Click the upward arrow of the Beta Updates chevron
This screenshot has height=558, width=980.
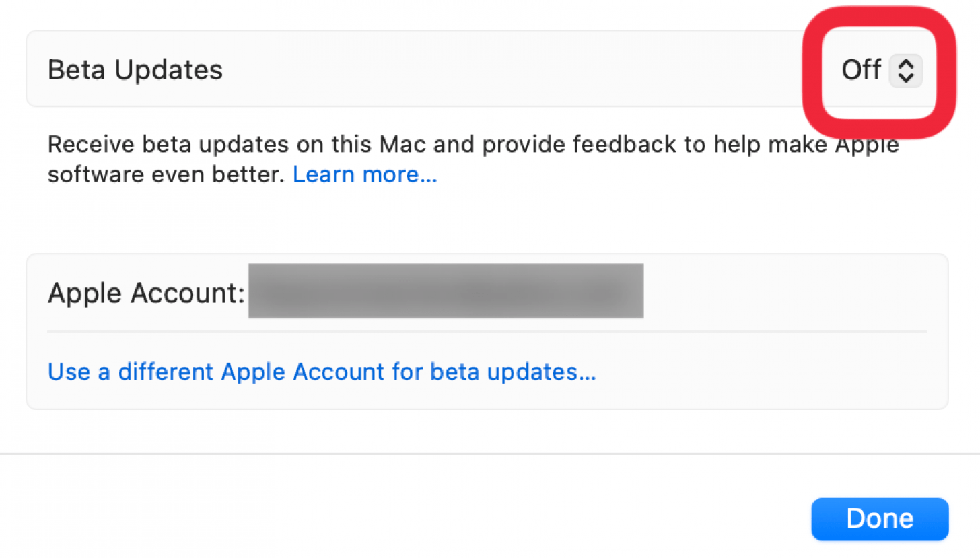click(x=906, y=64)
